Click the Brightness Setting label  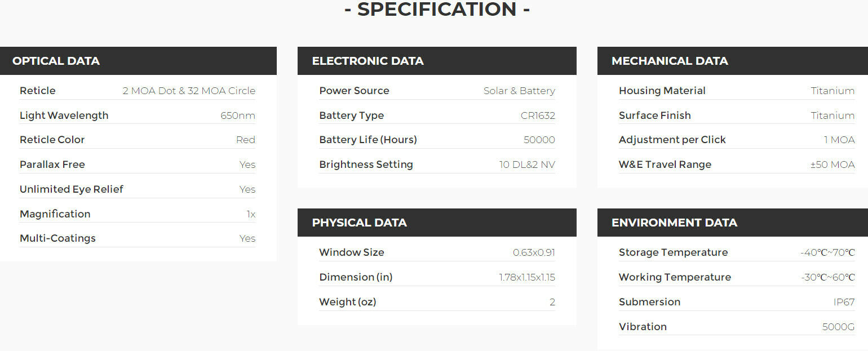(366, 165)
